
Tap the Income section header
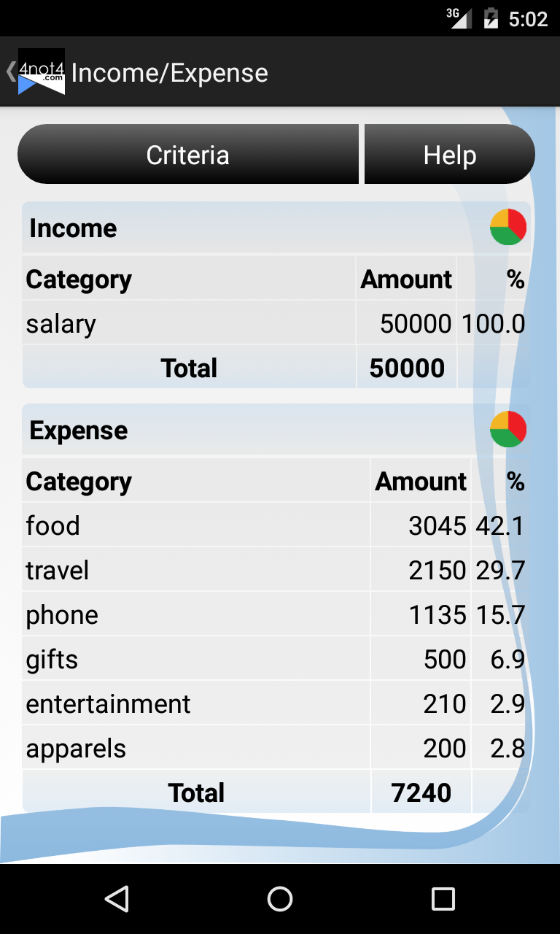click(x=276, y=228)
